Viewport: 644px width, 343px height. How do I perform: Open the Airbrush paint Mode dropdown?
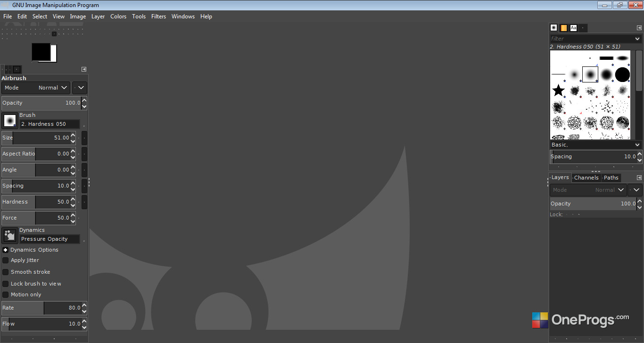(36, 88)
